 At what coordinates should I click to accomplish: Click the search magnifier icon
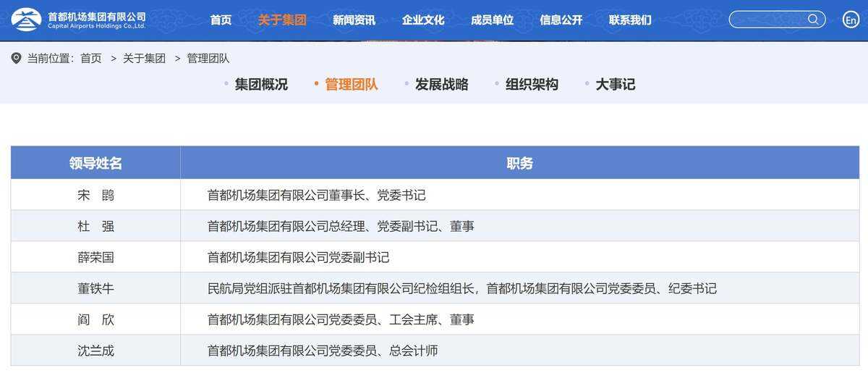[x=813, y=20]
